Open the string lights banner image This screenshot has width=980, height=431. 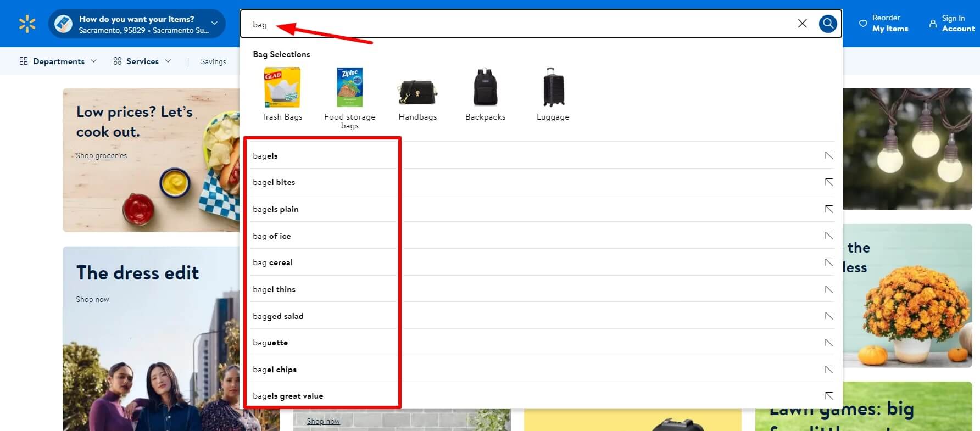[907, 148]
